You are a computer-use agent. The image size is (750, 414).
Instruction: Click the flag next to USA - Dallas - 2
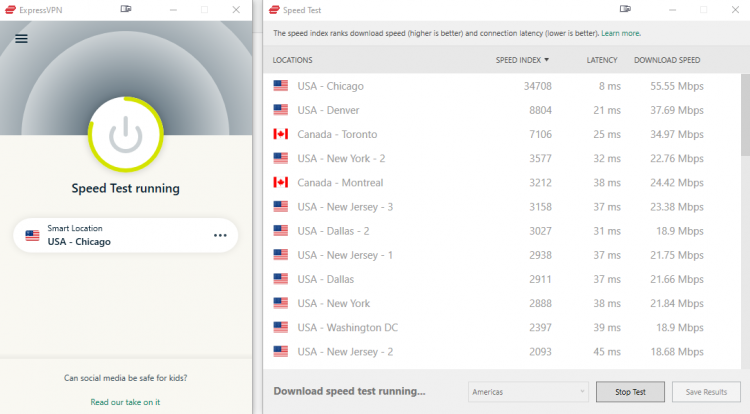pos(281,231)
